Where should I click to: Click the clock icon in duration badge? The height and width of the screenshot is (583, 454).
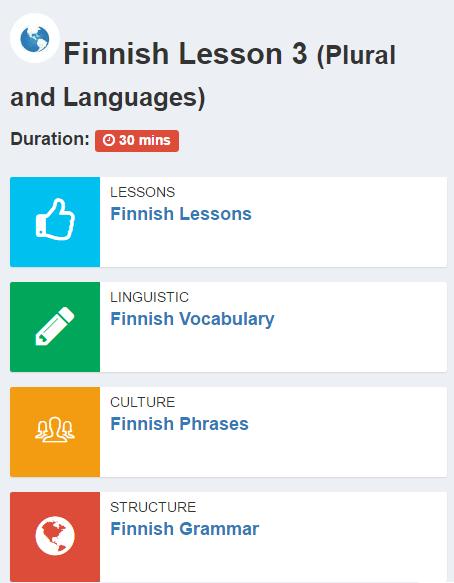[109, 141]
